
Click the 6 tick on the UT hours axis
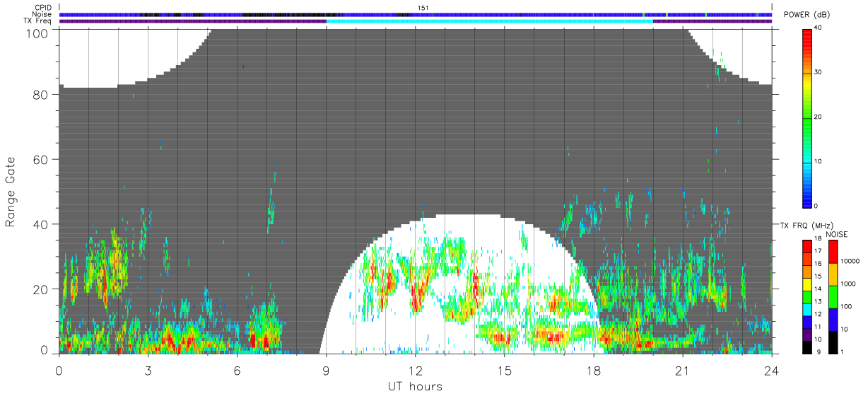(x=237, y=370)
